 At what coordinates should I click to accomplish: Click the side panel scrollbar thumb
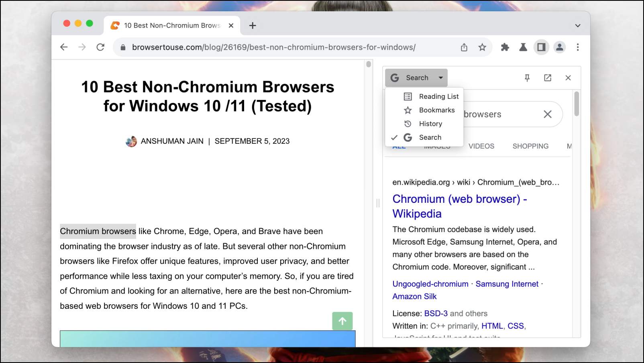pos(577,104)
